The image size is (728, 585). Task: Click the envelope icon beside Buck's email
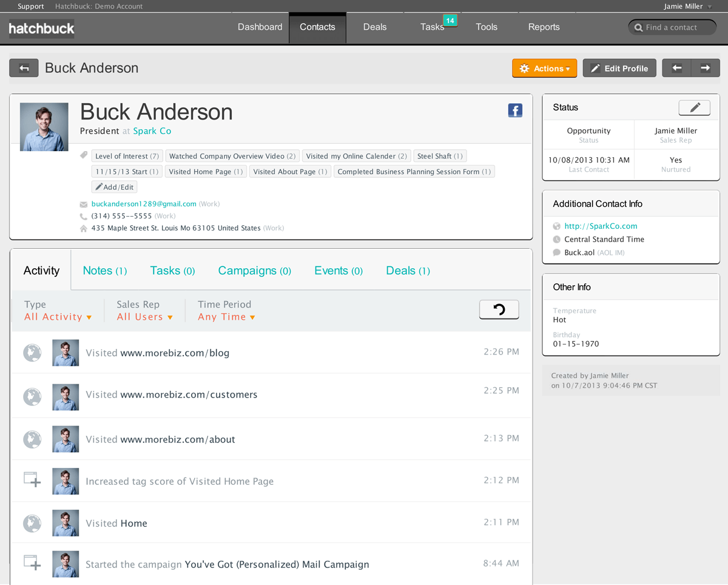pos(83,203)
